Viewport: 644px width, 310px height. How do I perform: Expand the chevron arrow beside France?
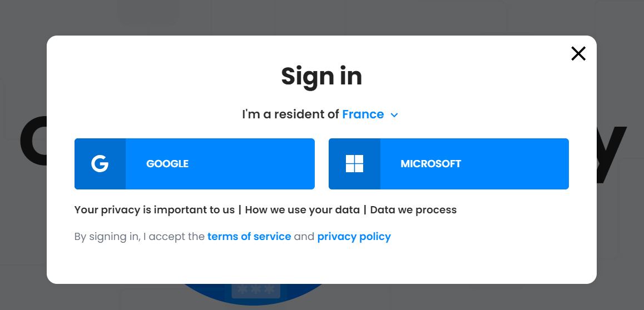(394, 115)
